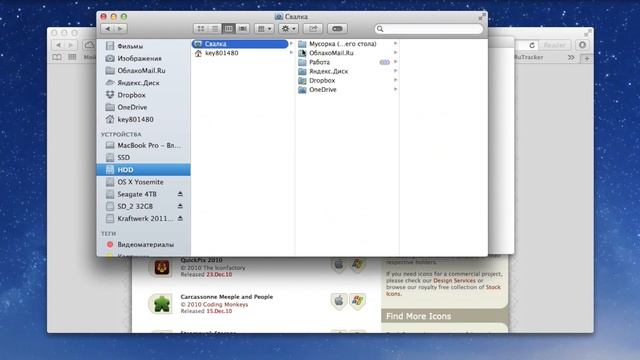The height and width of the screenshot is (360, 640).
Task: Click the tag badge on Работа
Action: pyautogui.click(x=384, y=62)
